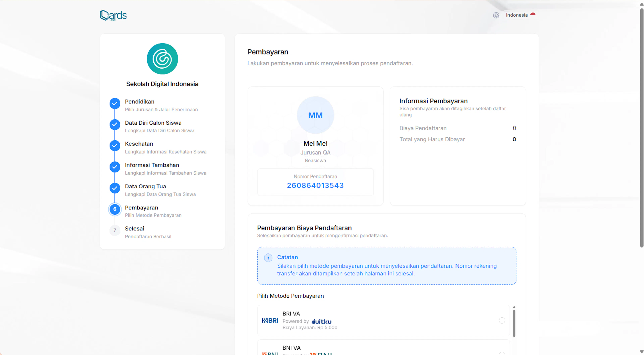
Task: Click the Sekolah Digital Indonesia school logo
Action: (x=162, y=59)
